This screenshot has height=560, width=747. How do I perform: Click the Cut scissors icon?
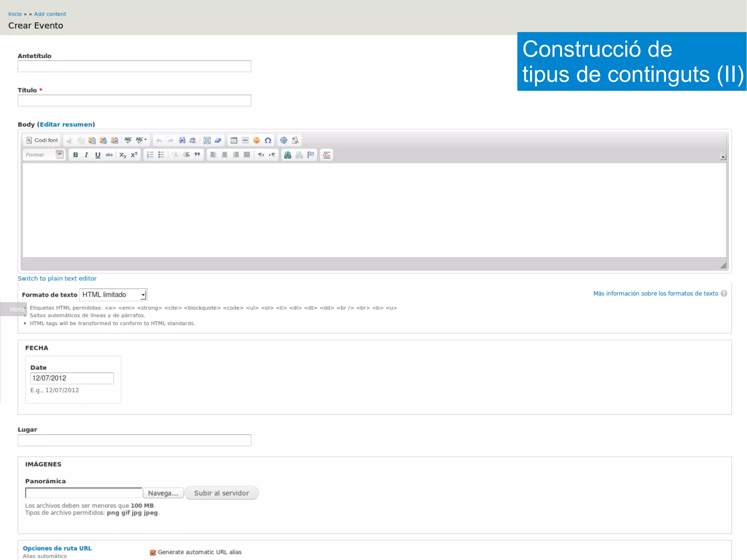point(69,140)
